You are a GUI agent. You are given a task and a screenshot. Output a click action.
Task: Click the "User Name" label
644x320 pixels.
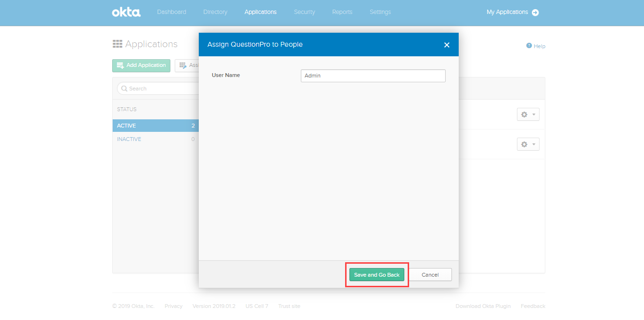[226, 75]
